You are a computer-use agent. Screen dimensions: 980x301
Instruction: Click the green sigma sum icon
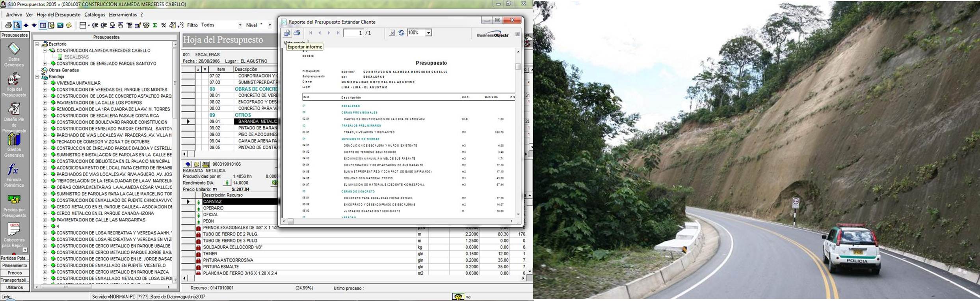click(155, 25)
